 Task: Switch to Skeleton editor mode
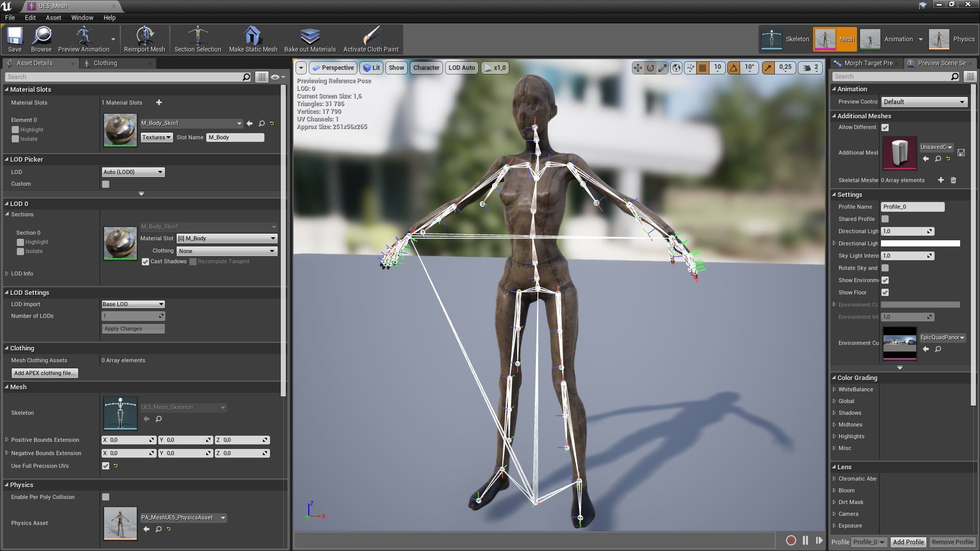click(x=786, y=39)
